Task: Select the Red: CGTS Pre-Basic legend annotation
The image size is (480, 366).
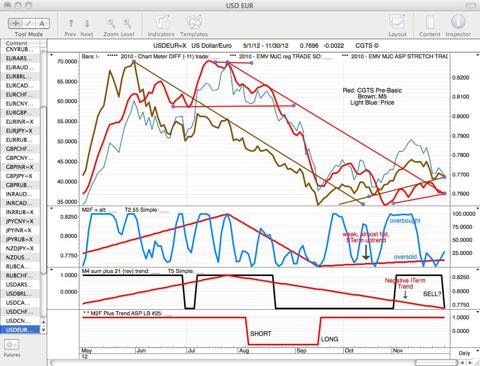Action: click(x=372, y=90)
